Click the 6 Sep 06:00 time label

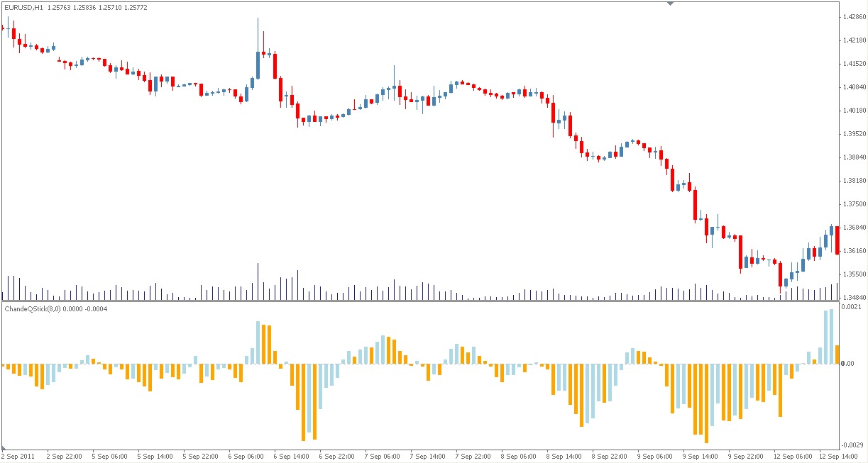click(x=246, y=457)
